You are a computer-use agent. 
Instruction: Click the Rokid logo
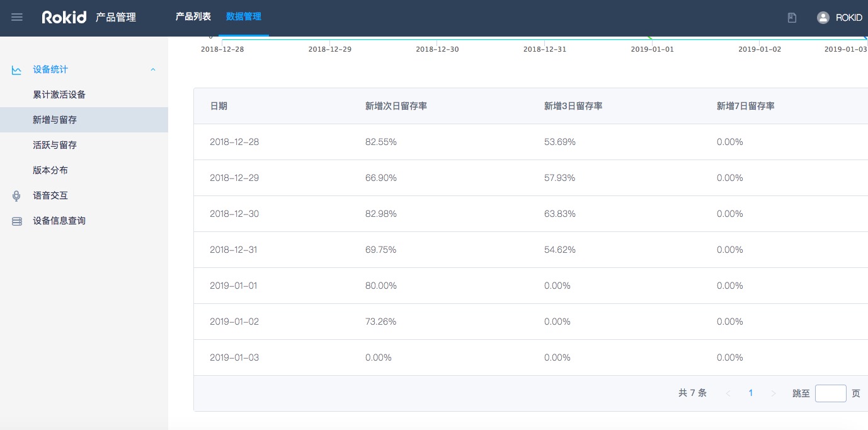64,18
